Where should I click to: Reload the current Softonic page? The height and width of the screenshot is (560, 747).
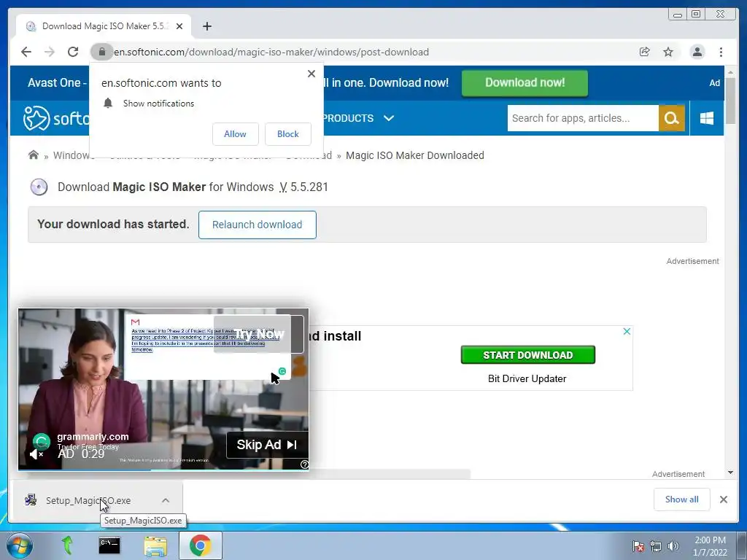pyautogui.click(x=73, y=52)
